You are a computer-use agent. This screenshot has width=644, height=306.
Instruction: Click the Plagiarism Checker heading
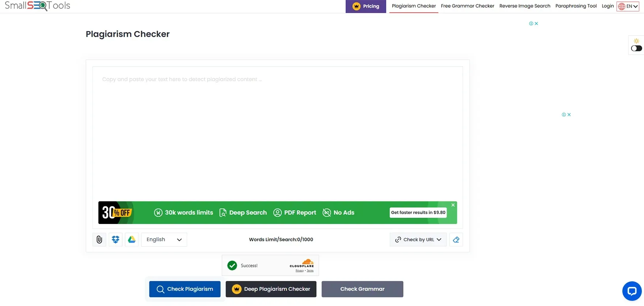pos(128,34)
